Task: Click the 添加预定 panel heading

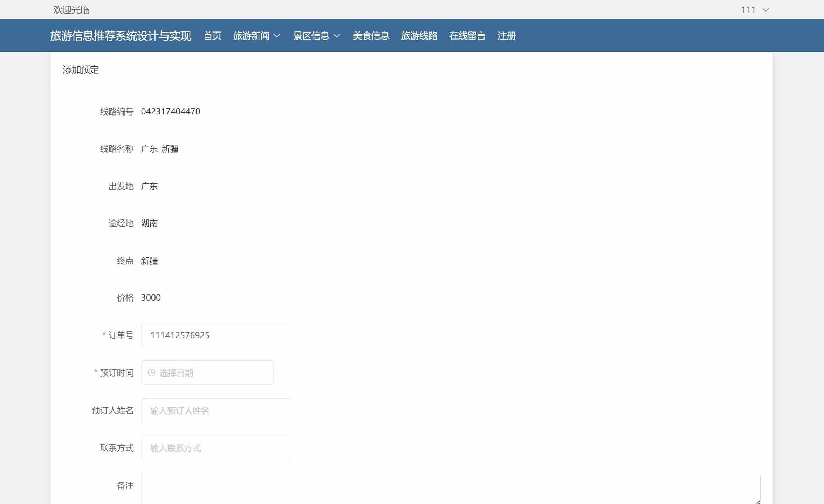Action: point(81,70)
